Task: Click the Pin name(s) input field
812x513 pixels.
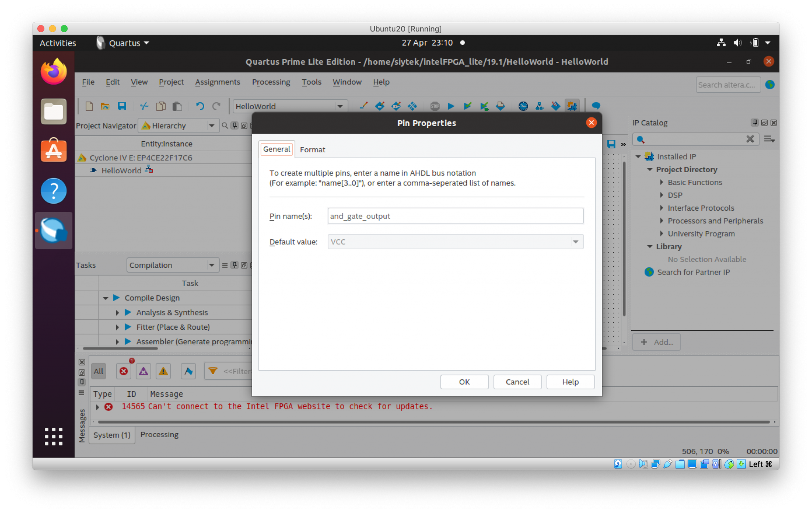Action: point(455,216)
